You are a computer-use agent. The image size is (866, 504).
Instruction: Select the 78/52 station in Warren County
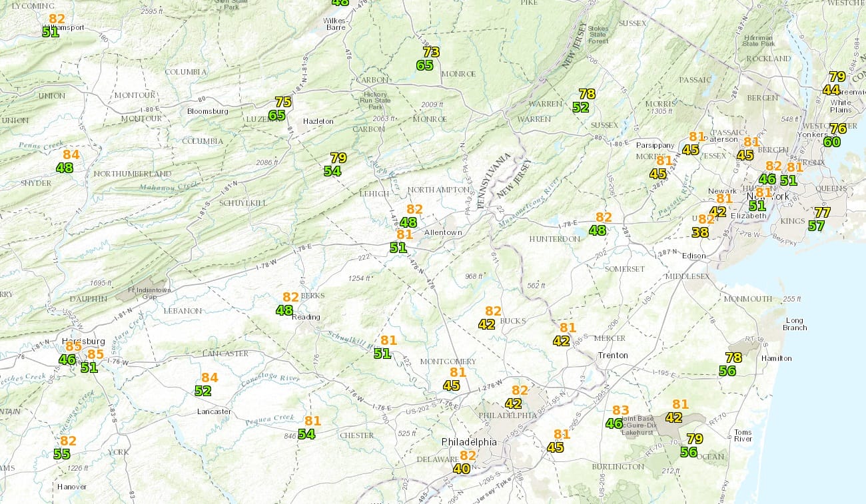584,101
